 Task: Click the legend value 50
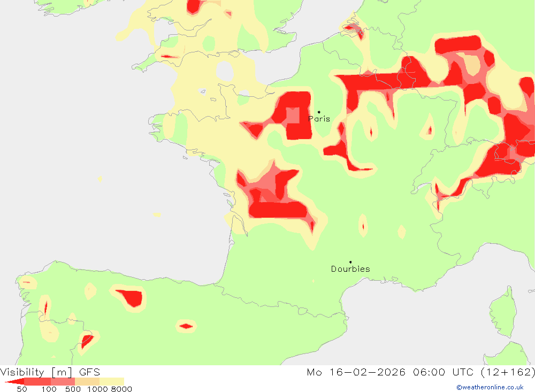[x=22, y=389]
